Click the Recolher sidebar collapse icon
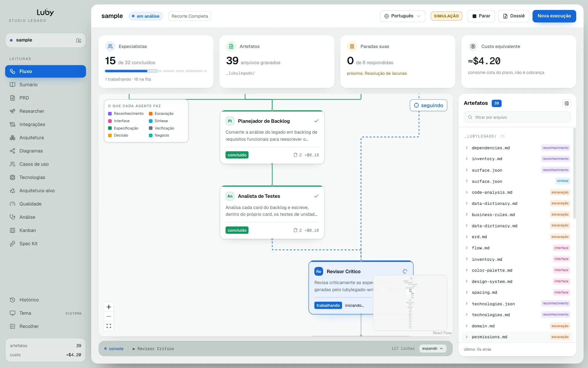Screen dimensions: 588x368 tap(12, 326)
